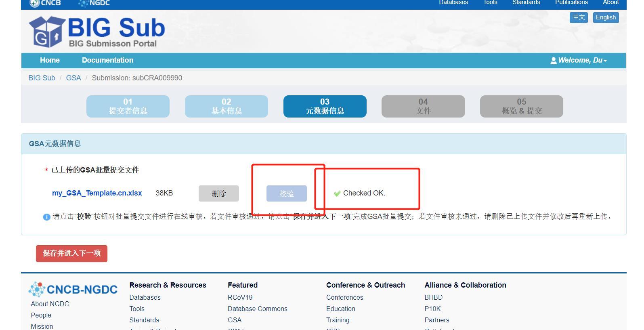This screenshot has height=330, width=644.
Task: Open Databases link under Research & Resources
Action: point(145,297)
